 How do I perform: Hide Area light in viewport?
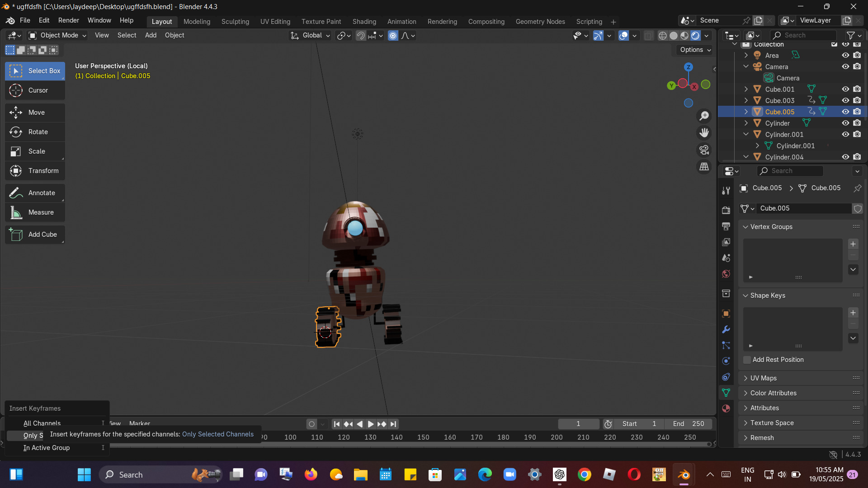[x=845, y=55]
